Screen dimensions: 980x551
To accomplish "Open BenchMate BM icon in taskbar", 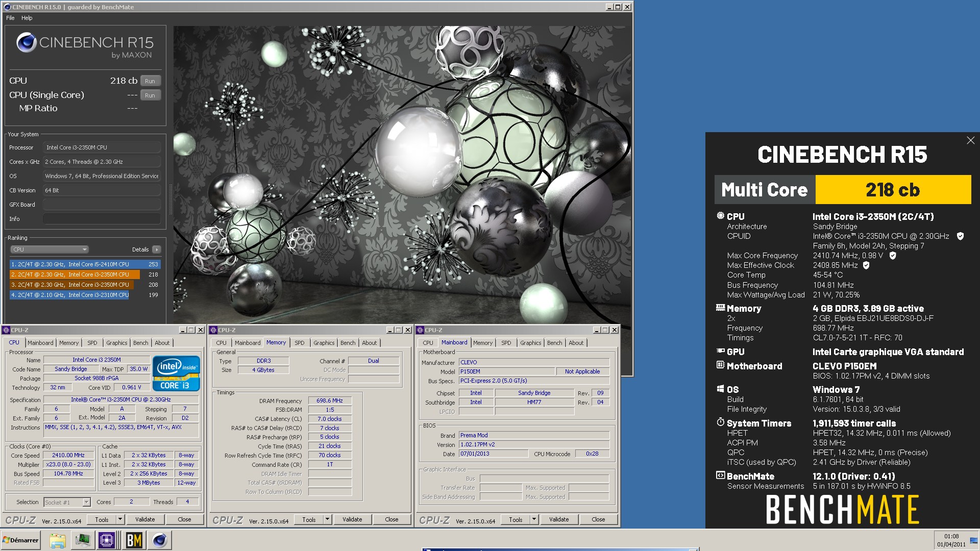I will (x=134, y=540).
